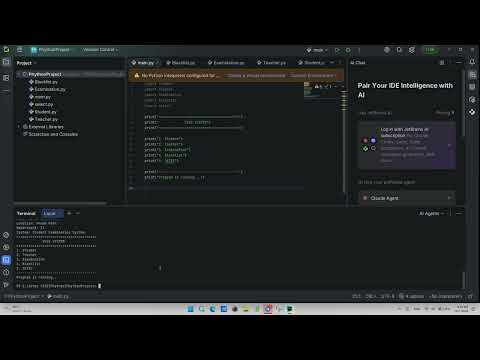Open Search Everywhere magnifier icon

(399, 50)
